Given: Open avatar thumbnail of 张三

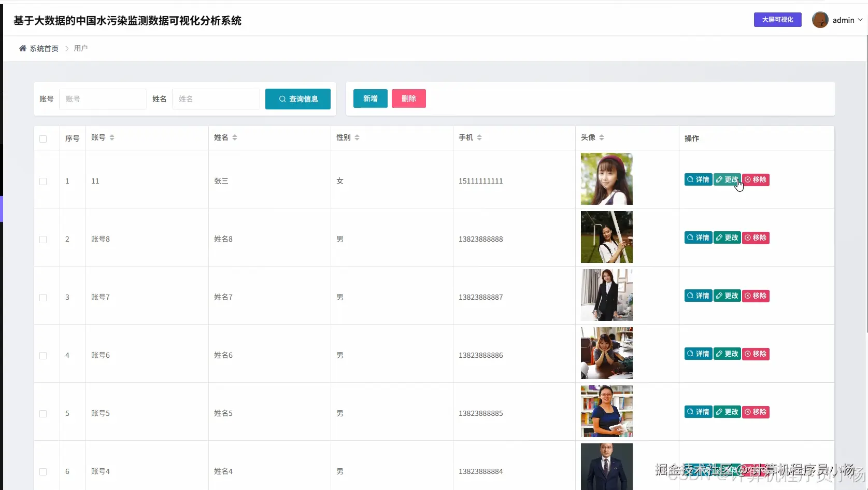Looking at the screenshot, I should (x=607, y=179).
